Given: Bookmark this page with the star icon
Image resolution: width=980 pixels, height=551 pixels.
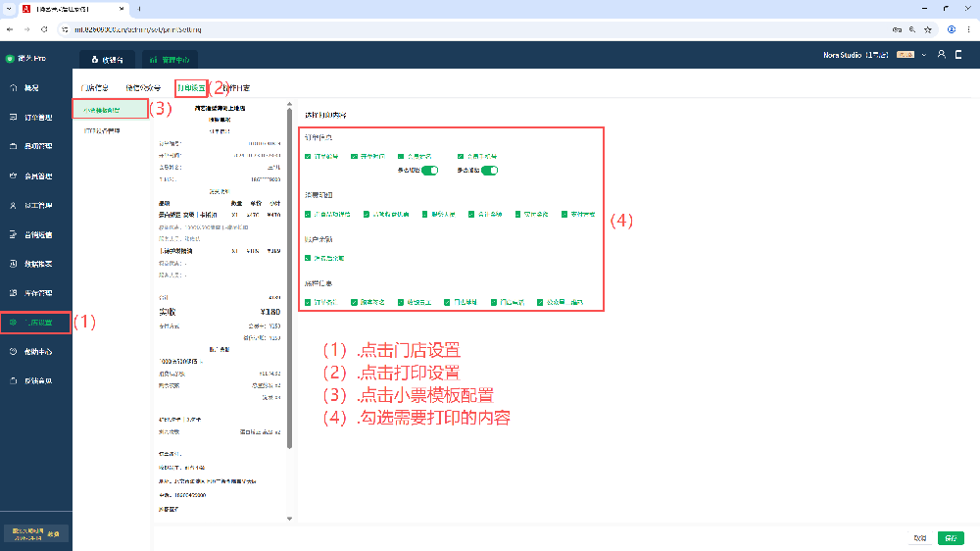Looking at the screenshot, I should point(927,29).
